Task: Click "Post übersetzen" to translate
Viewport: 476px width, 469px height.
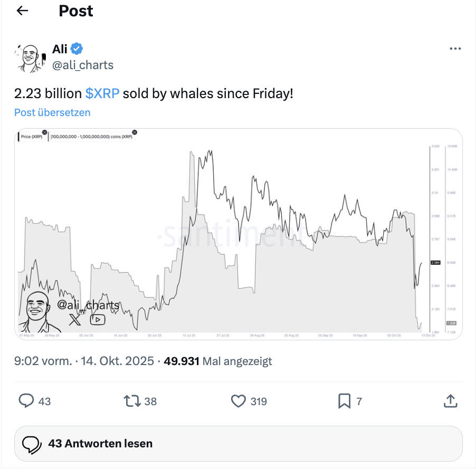Action: tap(52, 112)
